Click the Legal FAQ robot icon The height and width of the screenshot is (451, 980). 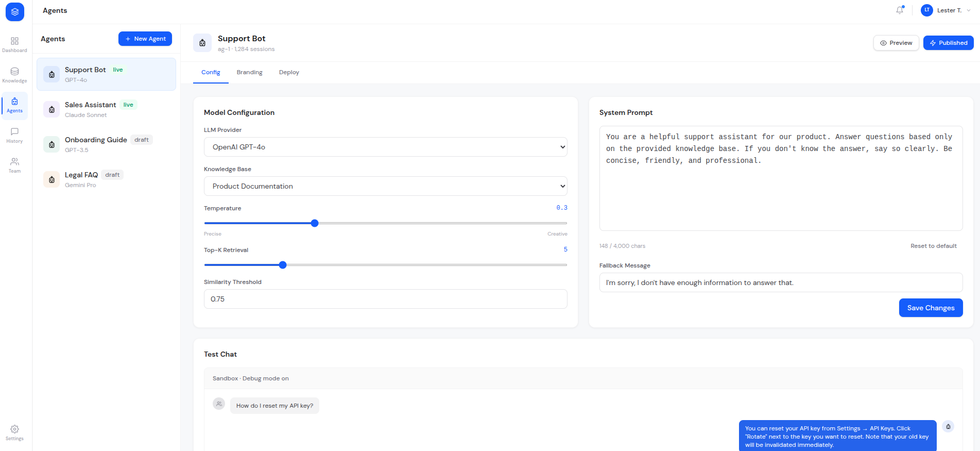51,179
